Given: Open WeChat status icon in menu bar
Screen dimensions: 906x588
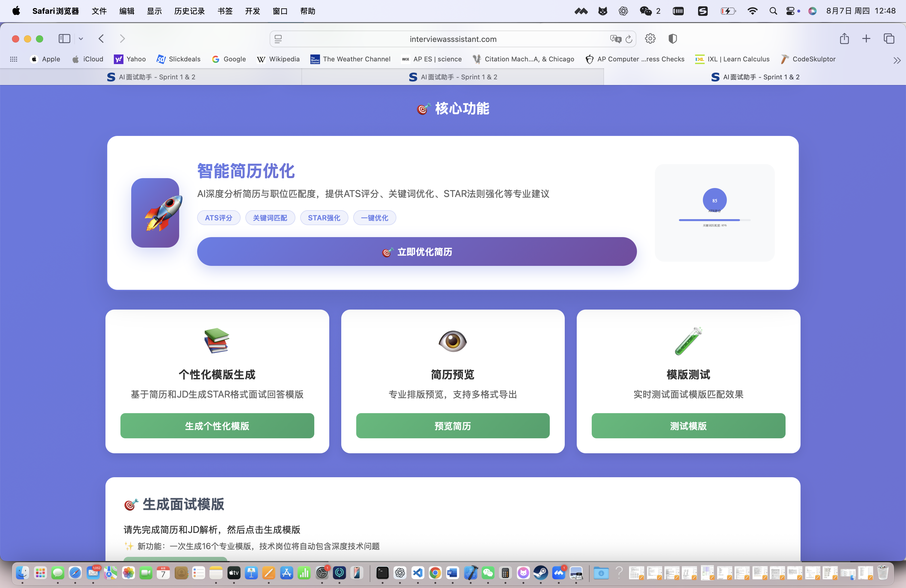Looking at the screenshot, I should point(646,11).
